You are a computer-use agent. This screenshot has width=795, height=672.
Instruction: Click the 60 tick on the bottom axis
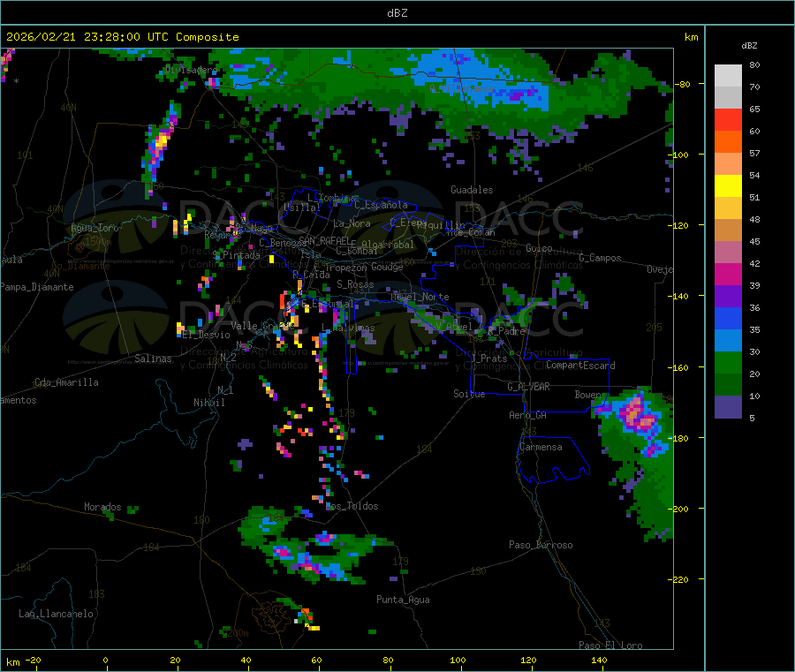pyautogui.click(x=316, y=661)
